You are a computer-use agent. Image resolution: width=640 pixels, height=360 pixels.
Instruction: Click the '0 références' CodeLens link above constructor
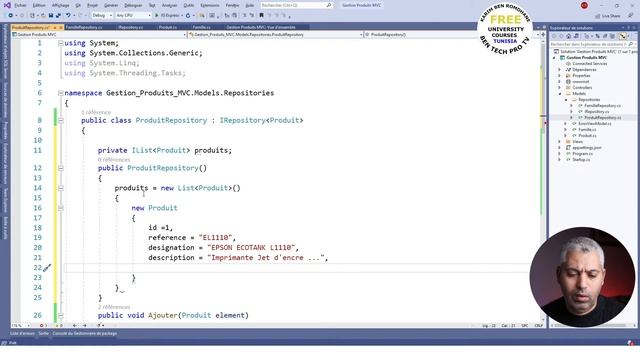click(114, 160)
